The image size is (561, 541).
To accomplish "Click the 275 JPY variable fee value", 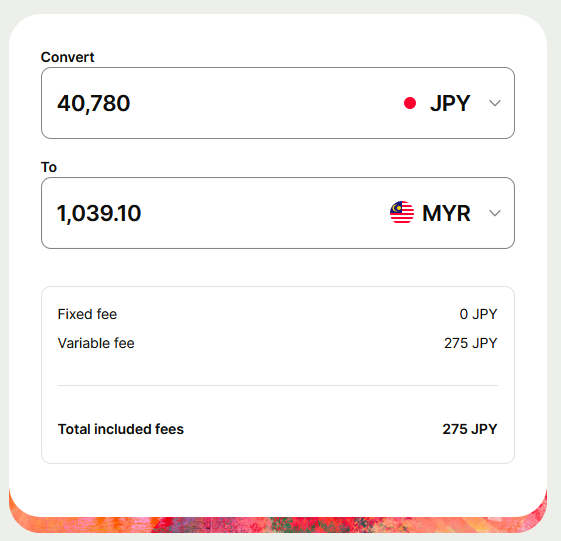I will point(470,343).
